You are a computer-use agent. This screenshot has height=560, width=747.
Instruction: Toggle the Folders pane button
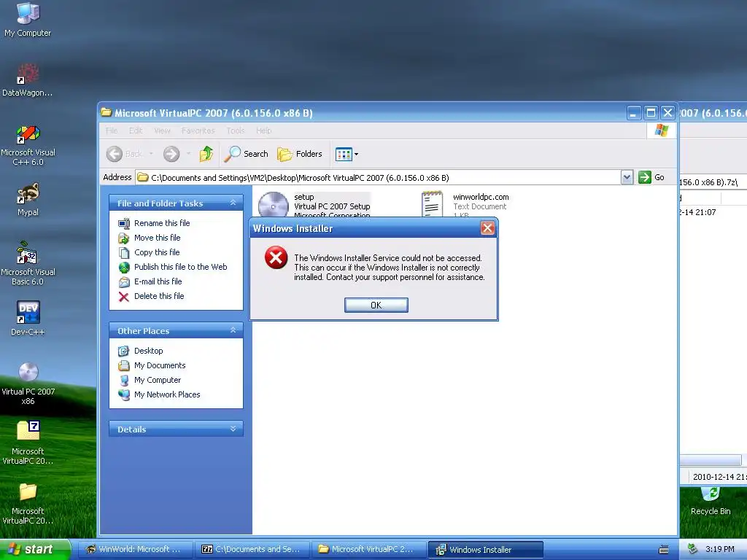[x=300, y=154]
